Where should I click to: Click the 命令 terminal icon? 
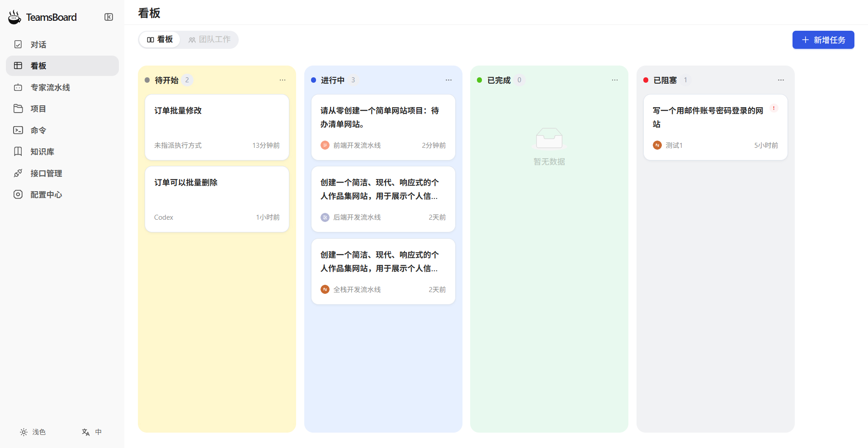18,130
